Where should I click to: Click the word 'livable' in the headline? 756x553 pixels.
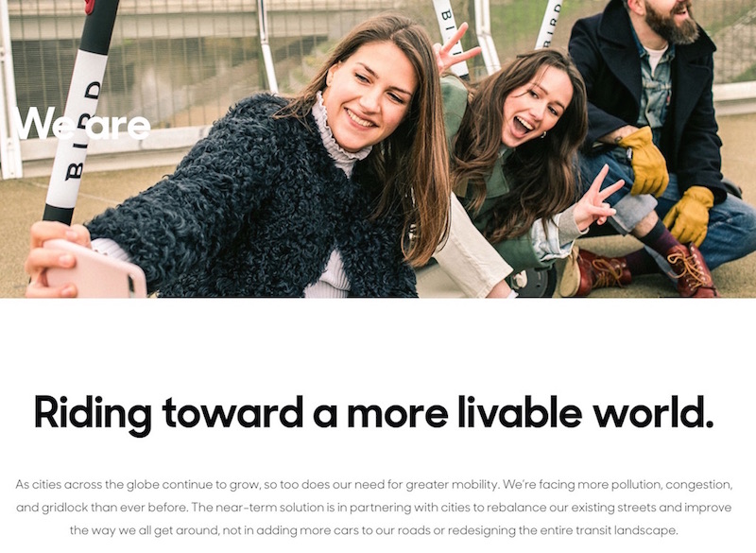520,412
